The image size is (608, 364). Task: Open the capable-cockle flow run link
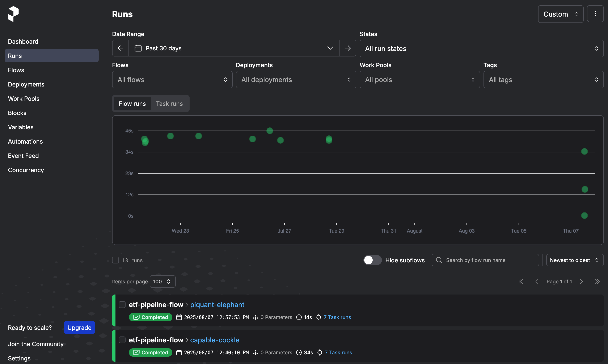pyautogui.click(x=215, y=340)
